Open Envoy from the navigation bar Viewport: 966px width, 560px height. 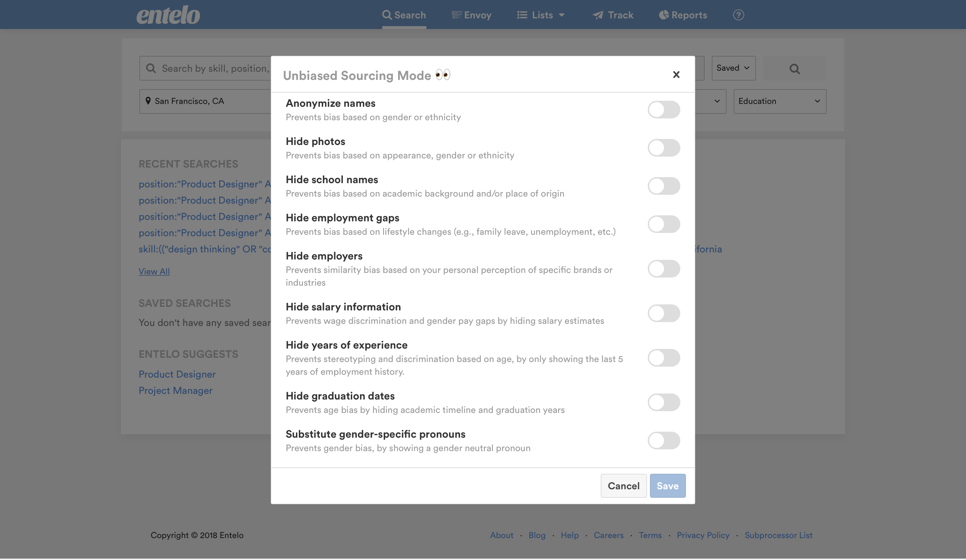point(471,15)
